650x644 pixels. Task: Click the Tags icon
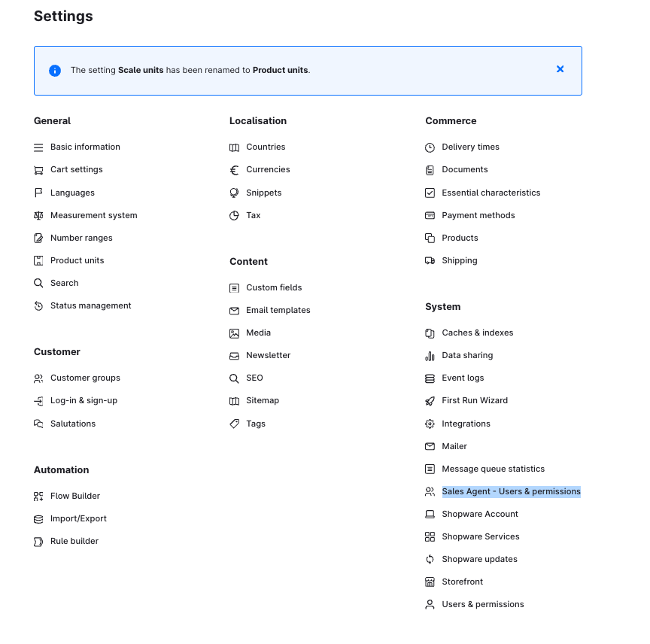(x=234, y=424)
